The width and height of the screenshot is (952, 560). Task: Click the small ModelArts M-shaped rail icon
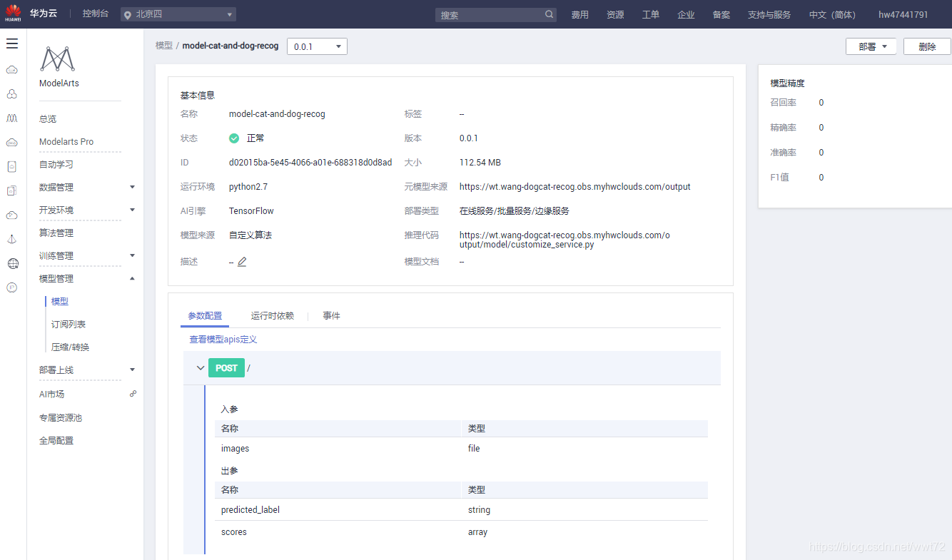click(12, 118)
